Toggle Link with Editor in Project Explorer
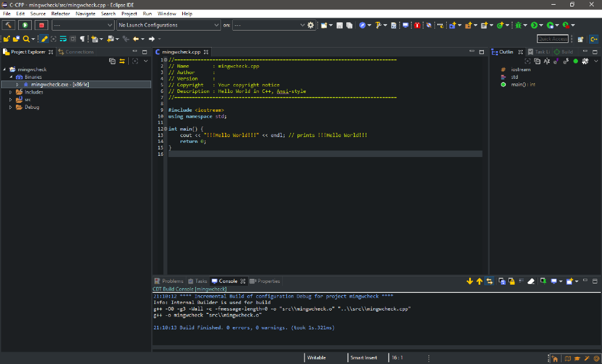 [x=122, y=61]
